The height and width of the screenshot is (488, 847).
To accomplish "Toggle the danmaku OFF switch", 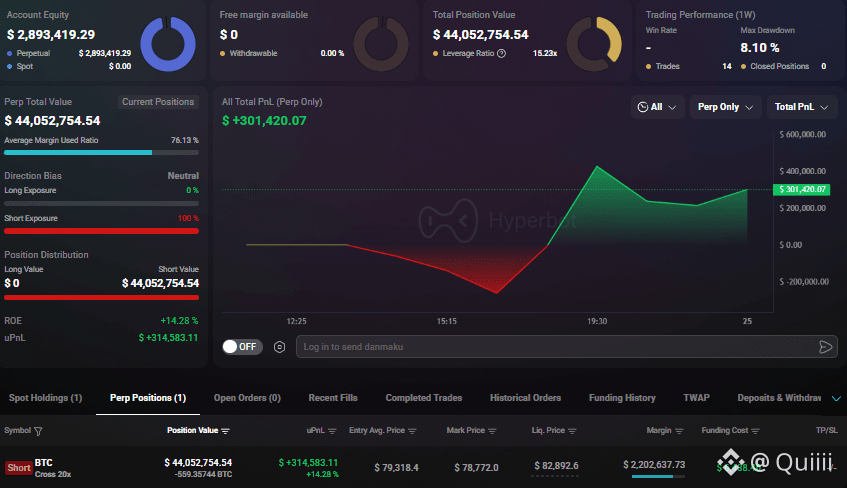I will pyautogui.click(x=242, y=347).
